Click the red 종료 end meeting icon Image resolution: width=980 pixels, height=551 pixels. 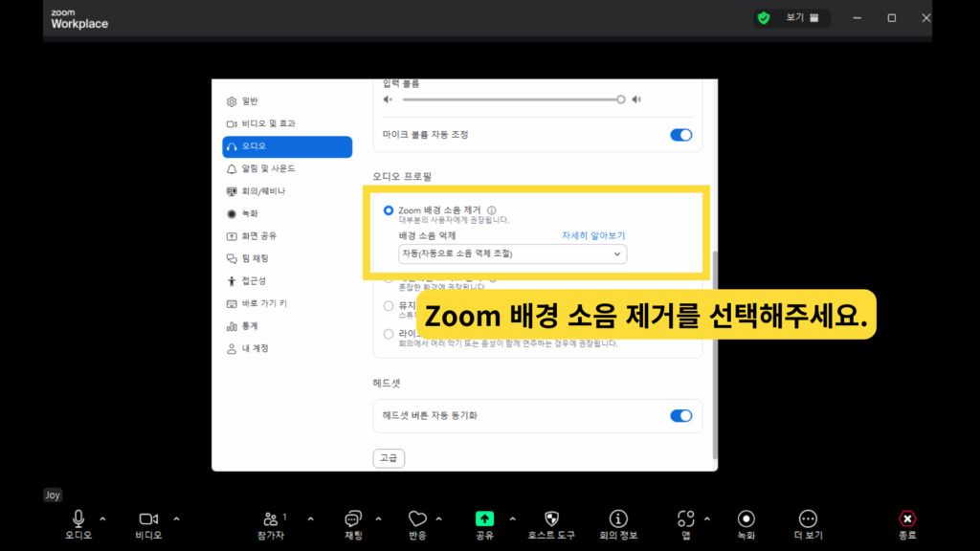point(907,518)
